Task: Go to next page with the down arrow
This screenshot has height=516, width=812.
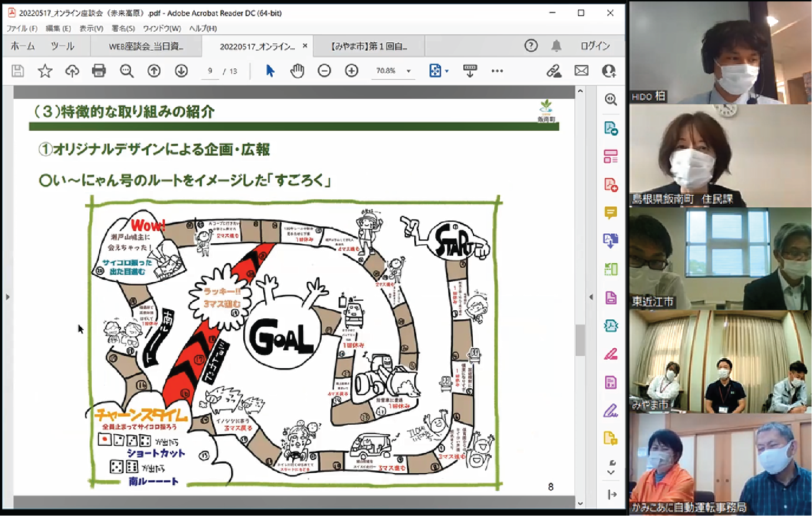Action: 181,71
